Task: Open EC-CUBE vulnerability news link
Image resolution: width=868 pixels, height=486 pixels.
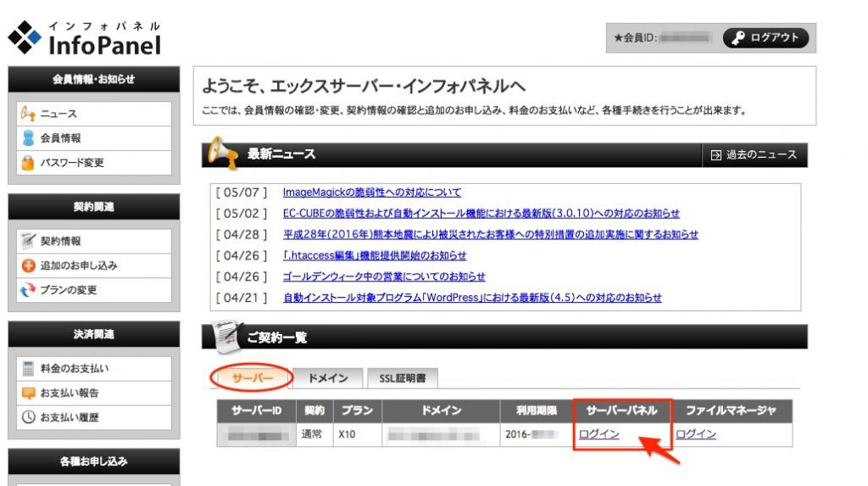Action: 481,214
